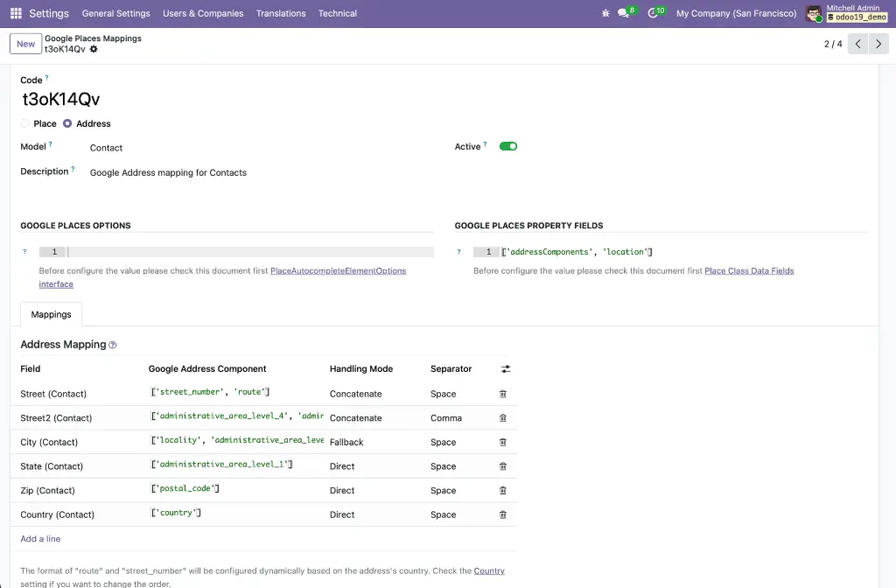Viewport: 896px width, 588px height.
Task: Open the apps grid home menu
Action: 16,13
